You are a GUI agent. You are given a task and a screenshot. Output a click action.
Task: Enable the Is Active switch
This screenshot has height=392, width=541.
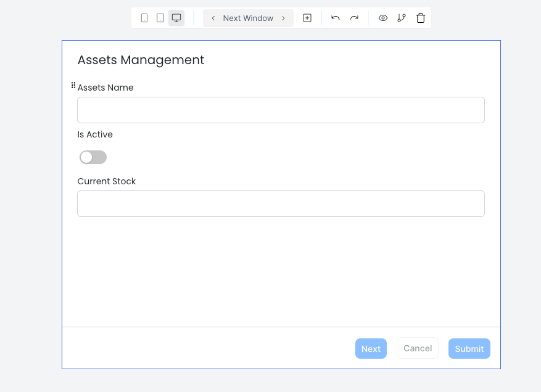(93, 157)
